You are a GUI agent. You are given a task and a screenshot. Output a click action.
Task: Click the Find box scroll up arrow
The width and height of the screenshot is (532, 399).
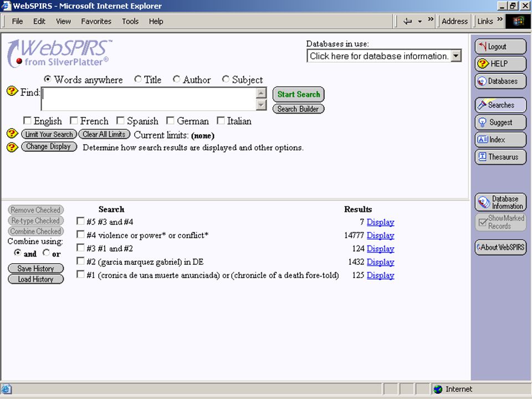pos(261,93)
